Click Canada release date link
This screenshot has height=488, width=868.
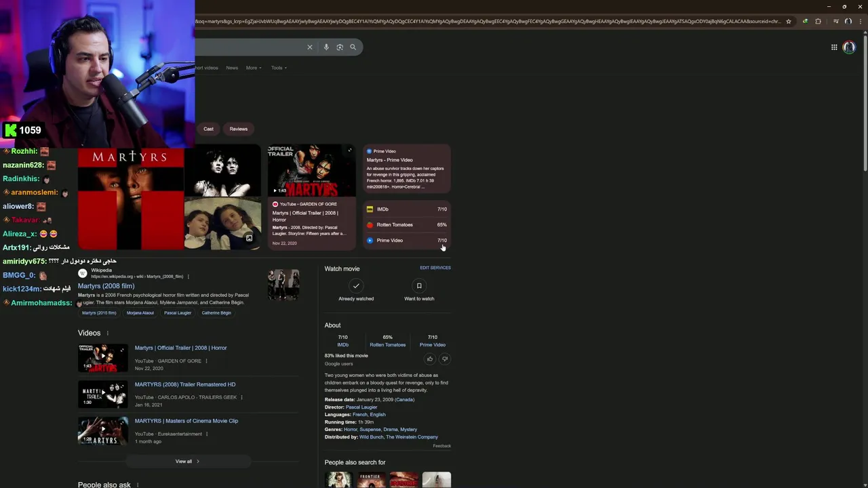[x=405, y=400]
